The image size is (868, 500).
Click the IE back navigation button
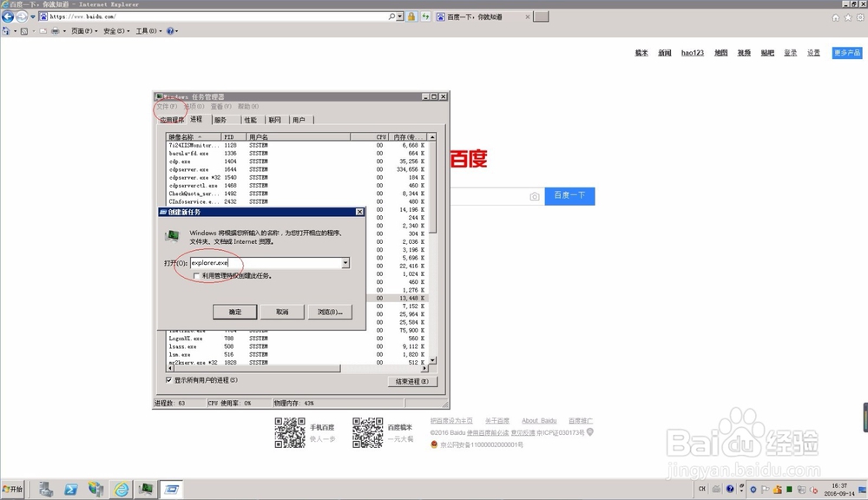point(8,16)
